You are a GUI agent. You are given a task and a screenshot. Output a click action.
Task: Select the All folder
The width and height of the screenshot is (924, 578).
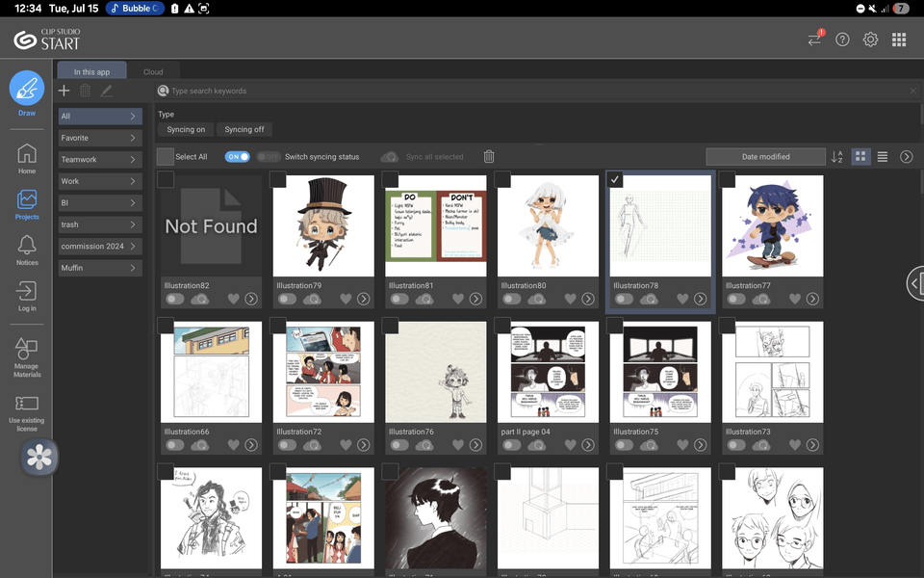point(100,117)
